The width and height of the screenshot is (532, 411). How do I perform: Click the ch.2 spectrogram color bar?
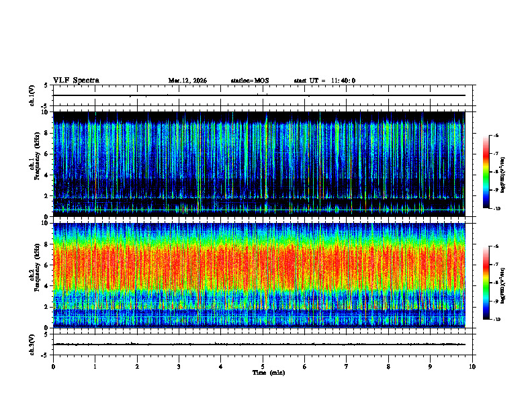(486, 283)
